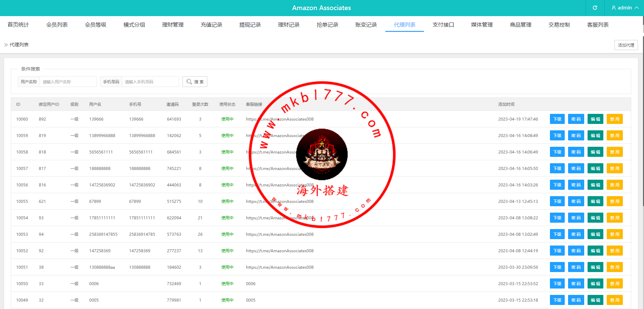Open 充值记录 tab
The width and height of the screenshot is (644, 309).
(212, 25)
